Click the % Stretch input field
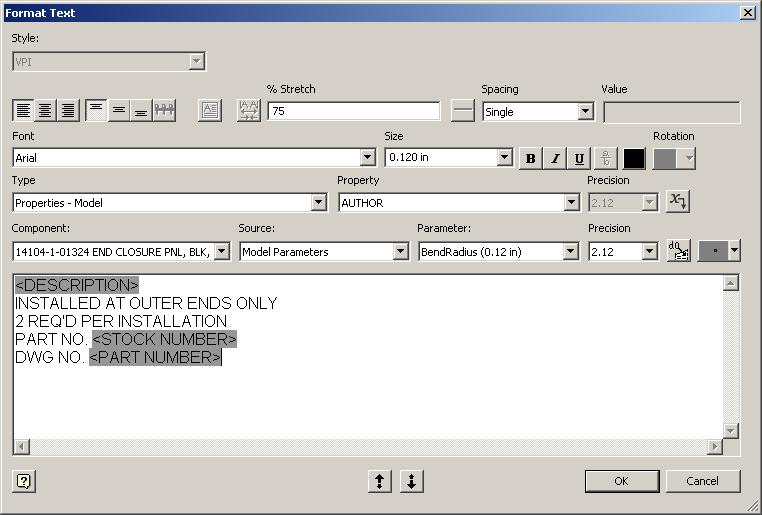 pyautogui.click(x=354, y=111)
